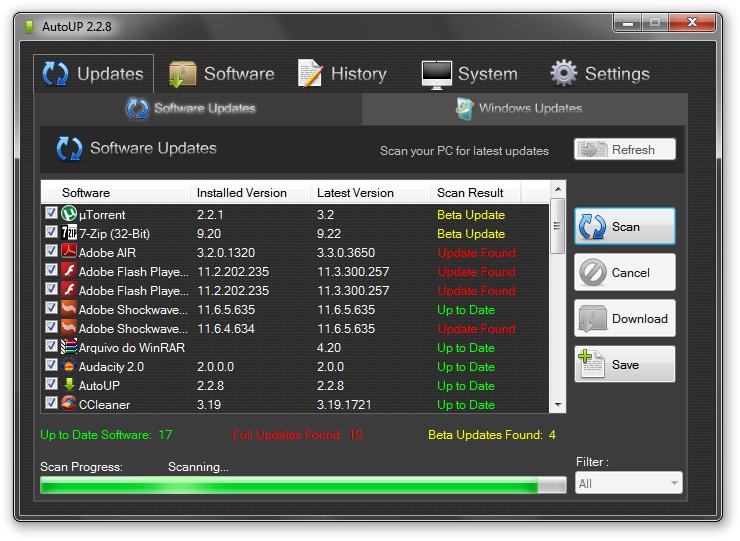Switch to Windows Updates subtab

click(x=524, y=109)
